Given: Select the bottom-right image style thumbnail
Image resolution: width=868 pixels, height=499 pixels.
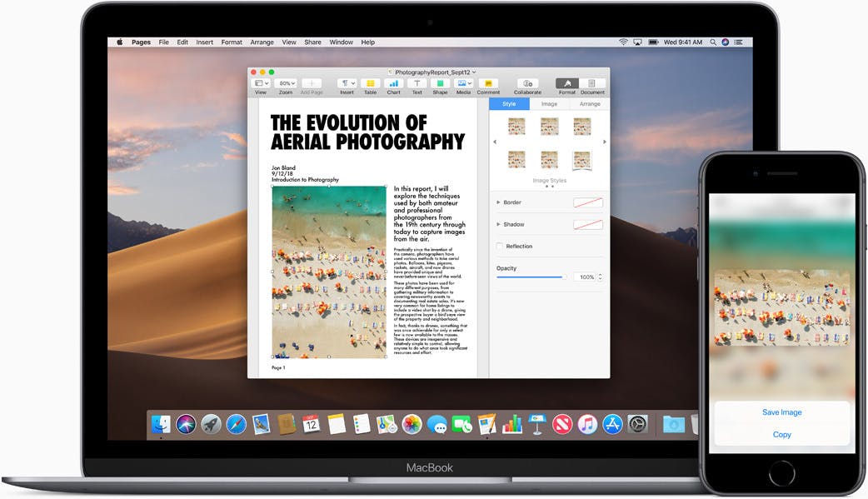Looking at the screenshot, I should [581, 160].
